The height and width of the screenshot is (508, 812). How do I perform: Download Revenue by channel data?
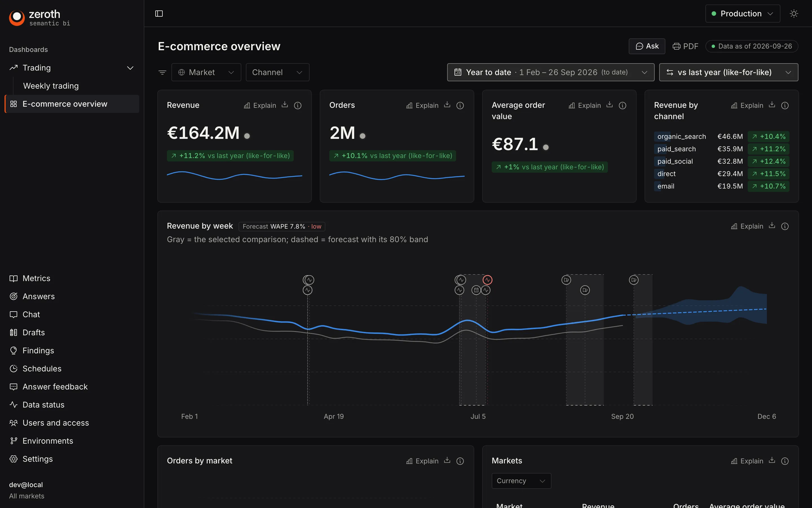pyautogui.click(x=772, y=105)
